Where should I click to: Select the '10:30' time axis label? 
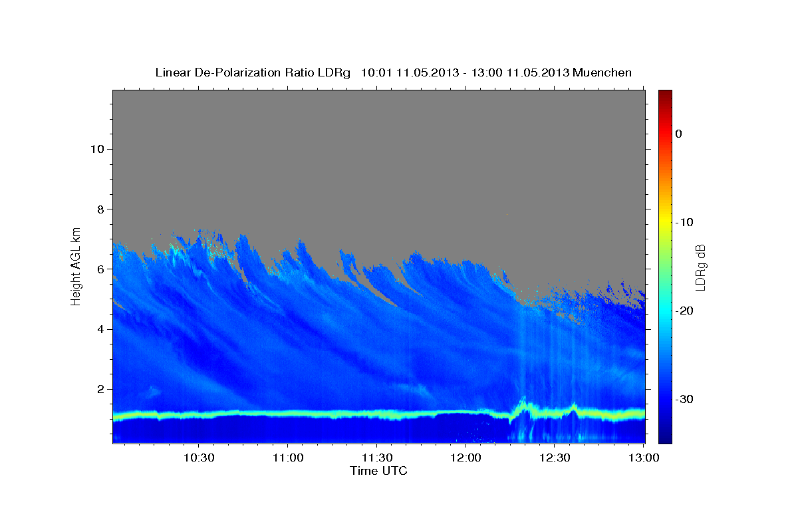pyautogui.click(x=199, y=458)
